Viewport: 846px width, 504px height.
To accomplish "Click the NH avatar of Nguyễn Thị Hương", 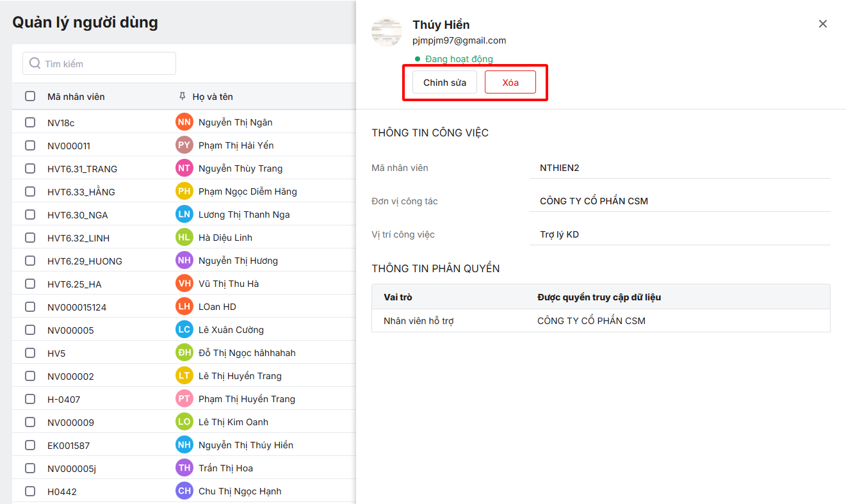I will 184,261.
